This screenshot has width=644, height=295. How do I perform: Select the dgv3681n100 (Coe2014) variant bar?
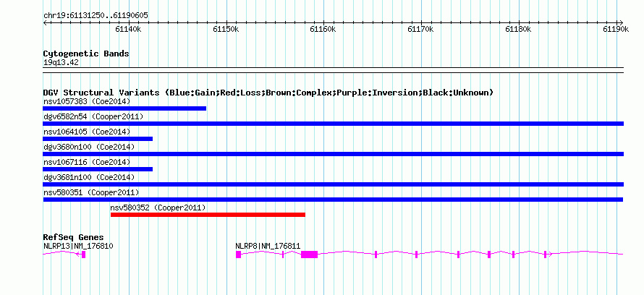pos(333,184)
